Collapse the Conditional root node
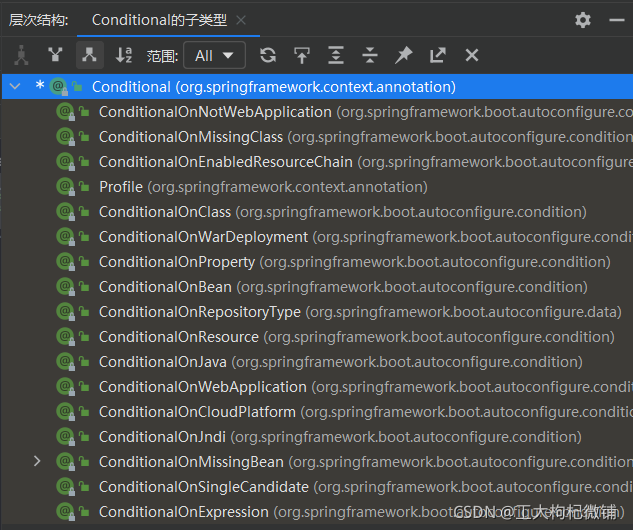The image size is (633, 530). click(15, 86)
